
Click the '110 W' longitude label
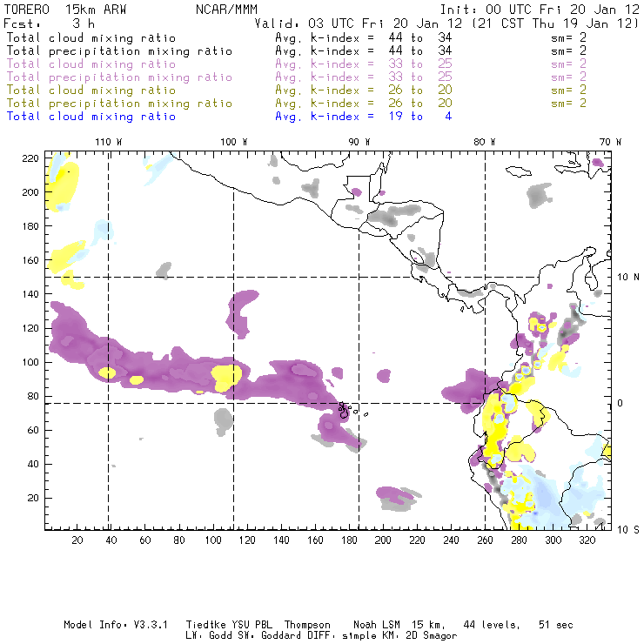[109, 142]
